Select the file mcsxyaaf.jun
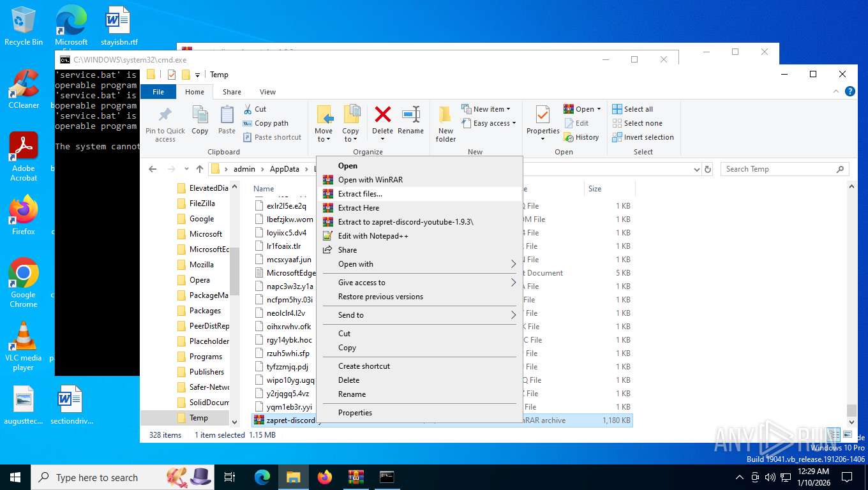The height and width of the screenshot is (490, 868). pos(288,260)
